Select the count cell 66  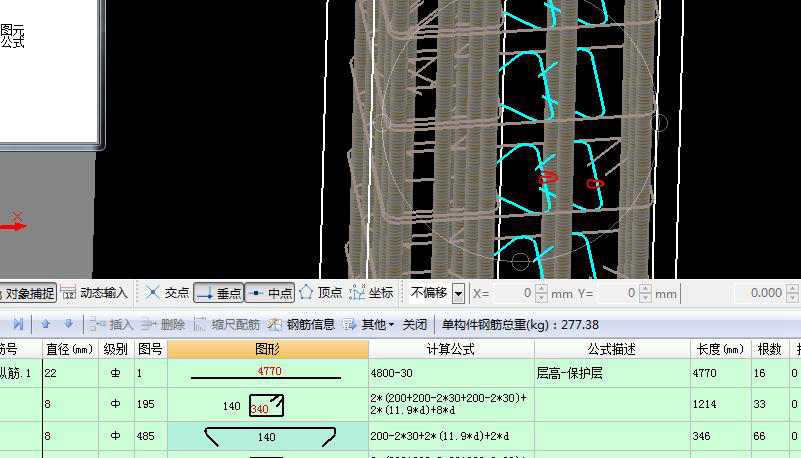tap(770, 436)
